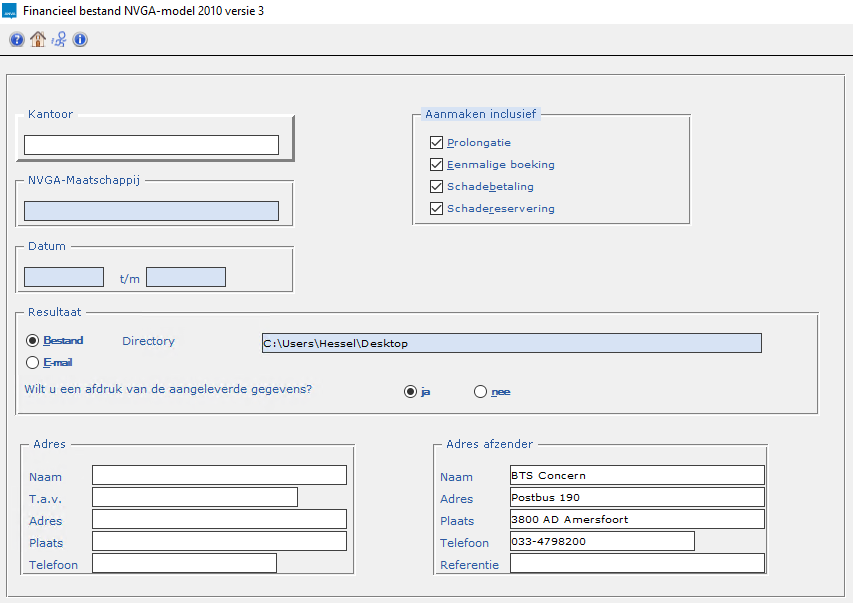Toggle the Schadereservering checkbox
This screenshot has height=603, width=853.
436,209
